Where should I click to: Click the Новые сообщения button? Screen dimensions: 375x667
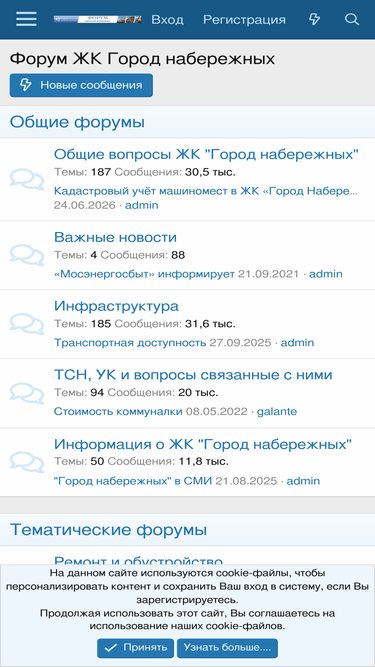tap(81, 85)
